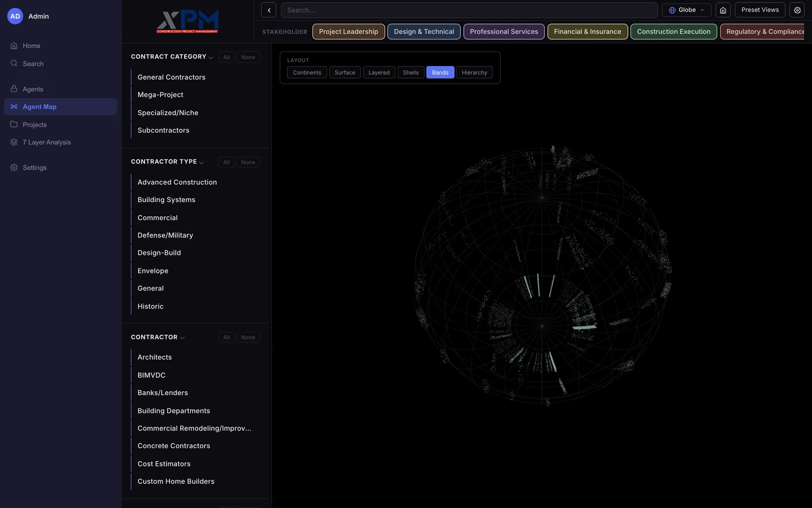This screenshot has height=508, width=812.
Task: Open Preset Views
Action: coord(760,10)
